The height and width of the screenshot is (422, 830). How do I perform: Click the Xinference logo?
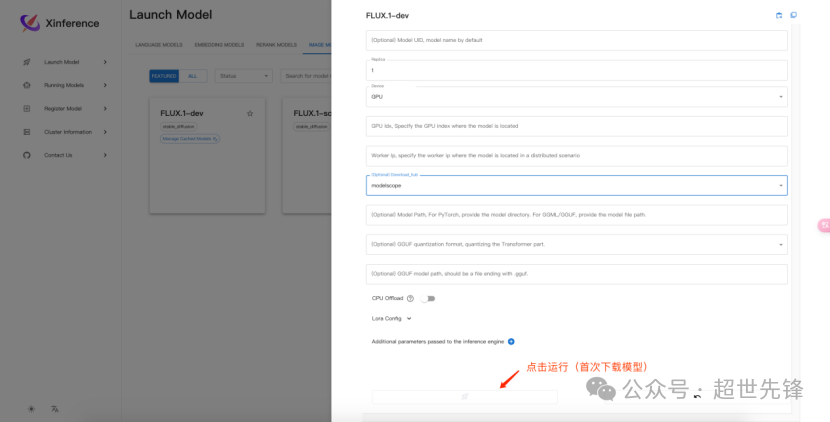tap(59, 23)
